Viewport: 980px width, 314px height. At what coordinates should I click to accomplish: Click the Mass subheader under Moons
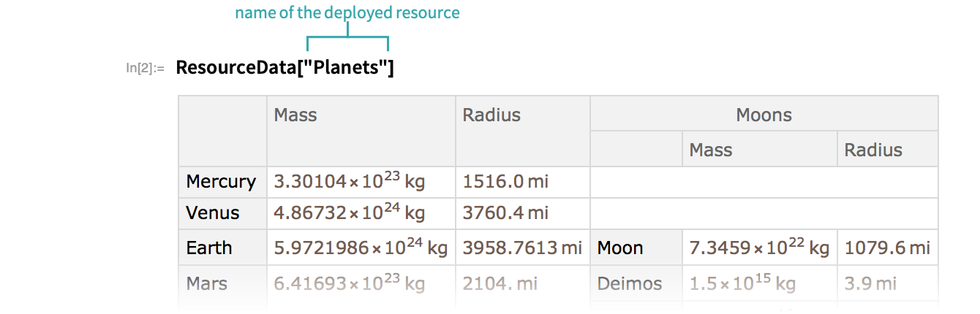[x=711, y=150]
